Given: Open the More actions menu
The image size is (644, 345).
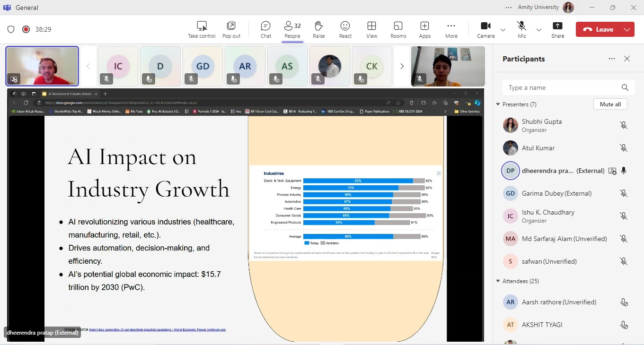Looking at the screenshot, I should (x=451, y=29).
